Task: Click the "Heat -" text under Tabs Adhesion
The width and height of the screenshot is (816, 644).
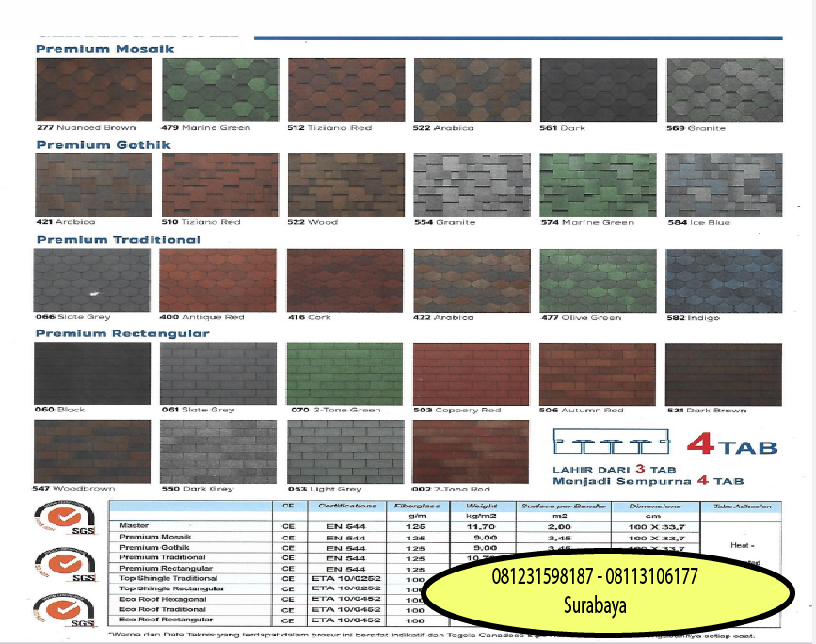Action: (742, 545)
